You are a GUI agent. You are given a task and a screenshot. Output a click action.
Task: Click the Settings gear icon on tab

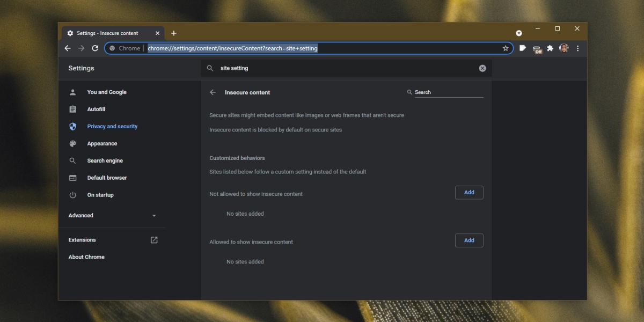tap(70, 33)
